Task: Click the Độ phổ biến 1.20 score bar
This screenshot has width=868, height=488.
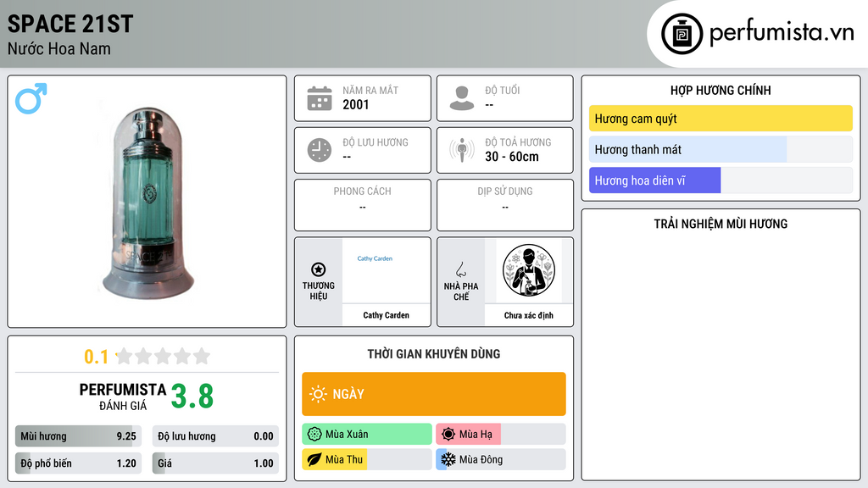Action: pos(79,463)
